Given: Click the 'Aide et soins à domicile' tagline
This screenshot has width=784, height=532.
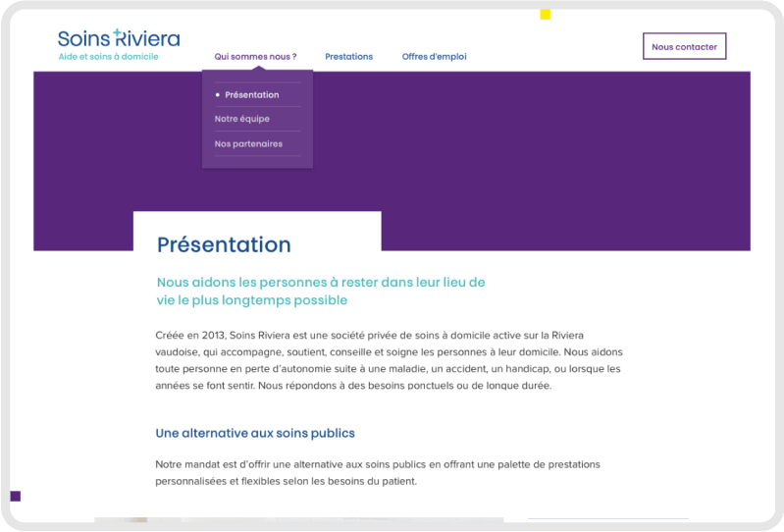Looking at the screenshot, I should pos(108,57).
